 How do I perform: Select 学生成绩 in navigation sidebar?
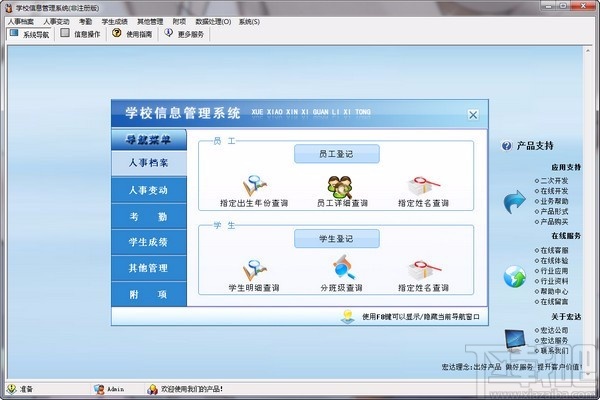coord(149,242)
